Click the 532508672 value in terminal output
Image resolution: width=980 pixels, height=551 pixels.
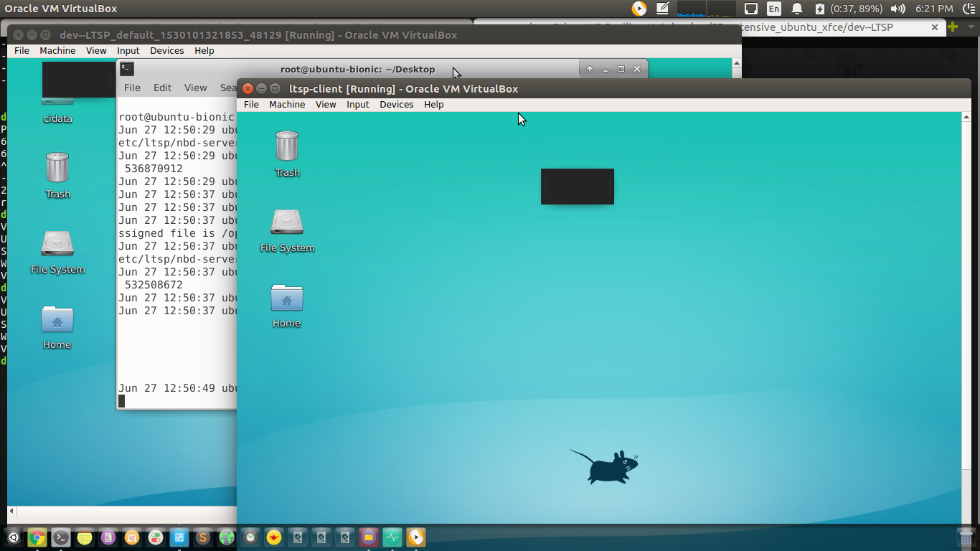click(x=154, y=285)
